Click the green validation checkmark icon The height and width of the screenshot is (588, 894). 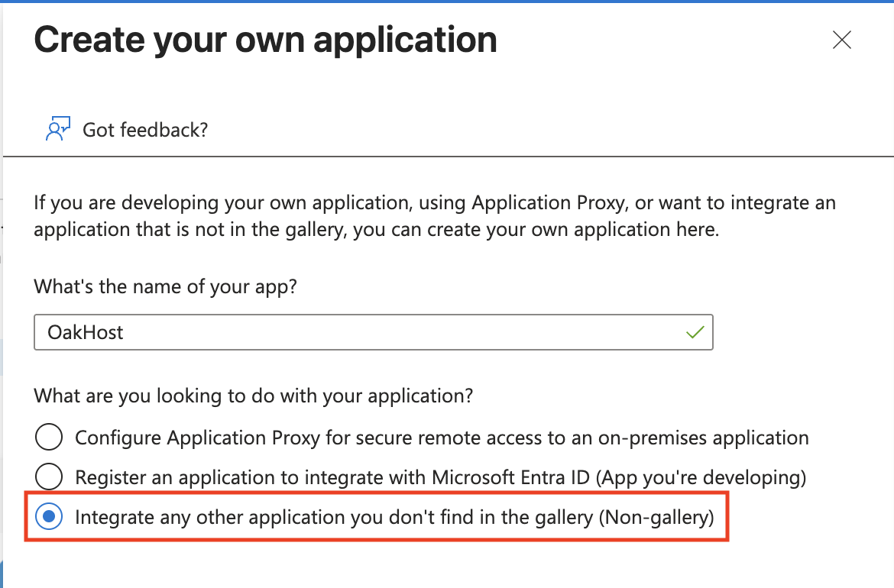[x=695, y=333]
